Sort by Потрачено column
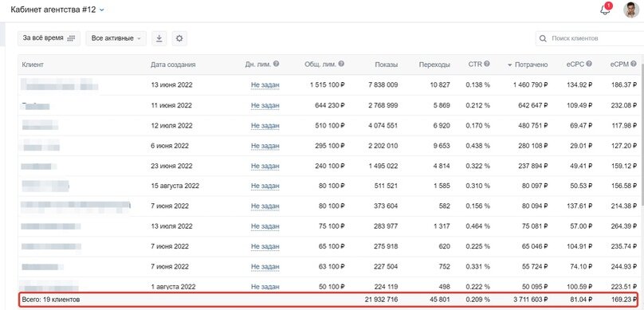This screenshot has height=310, width=644. [528, 65]
